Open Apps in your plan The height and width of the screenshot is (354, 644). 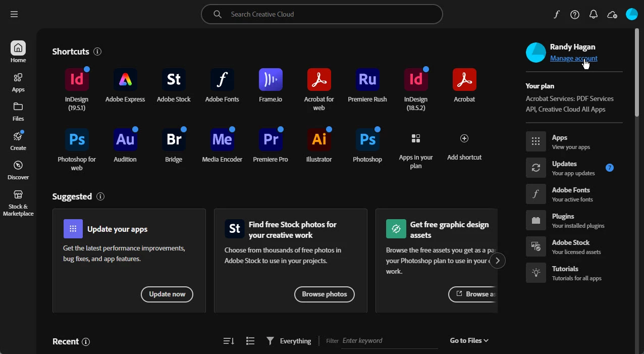pos(416,138)
